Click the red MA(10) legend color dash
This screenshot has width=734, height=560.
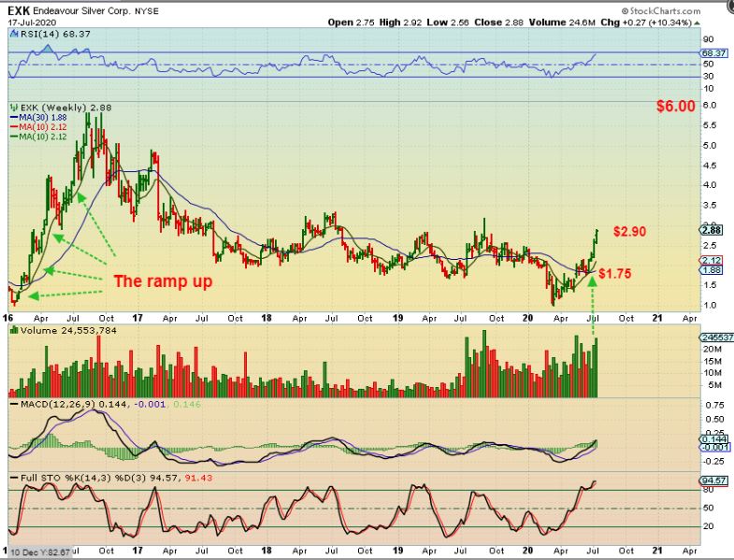tap(14, 127)
